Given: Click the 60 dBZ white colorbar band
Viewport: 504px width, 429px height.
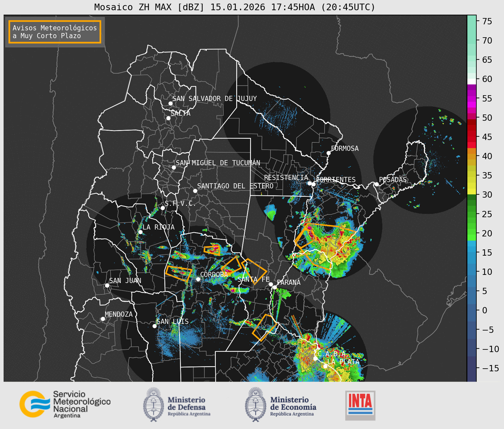Looking at the screenshot, I should click(472, 81).
